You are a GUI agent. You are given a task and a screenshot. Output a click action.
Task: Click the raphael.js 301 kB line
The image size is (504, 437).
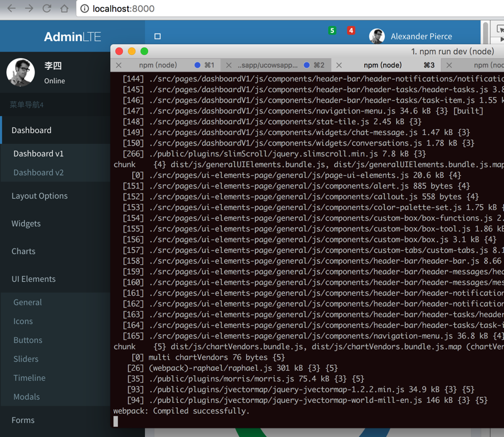coord(232,368)
